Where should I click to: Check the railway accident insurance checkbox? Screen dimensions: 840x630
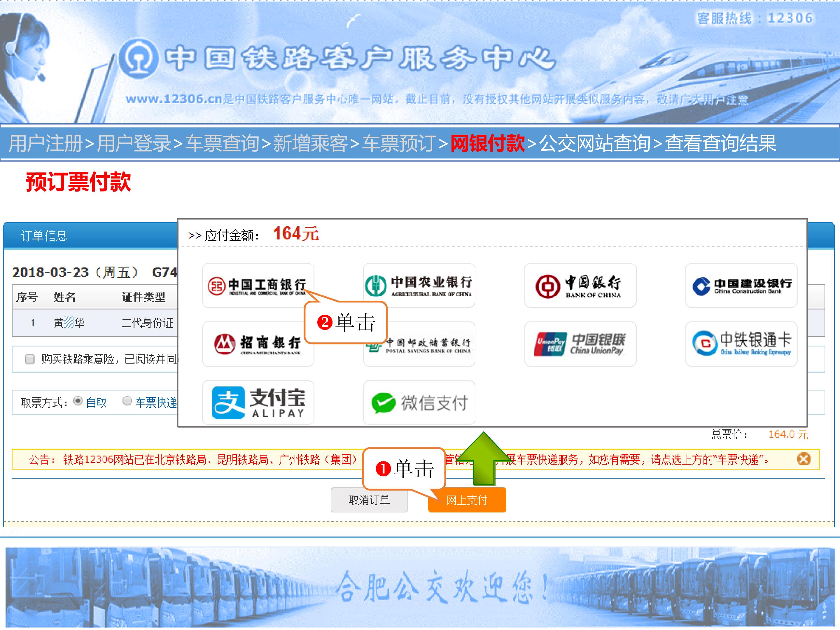[x=30, y=359]
